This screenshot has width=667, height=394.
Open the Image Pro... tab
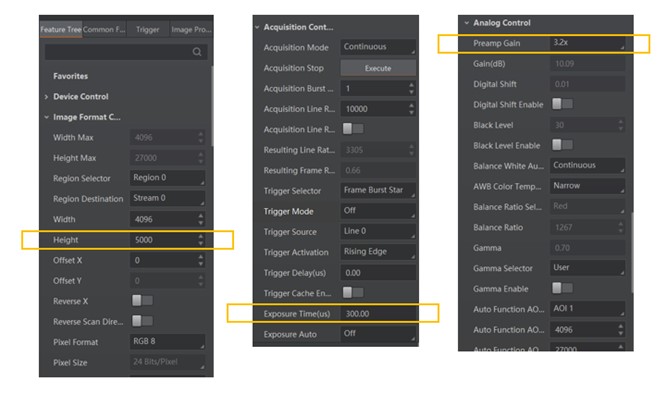[191, 29]
